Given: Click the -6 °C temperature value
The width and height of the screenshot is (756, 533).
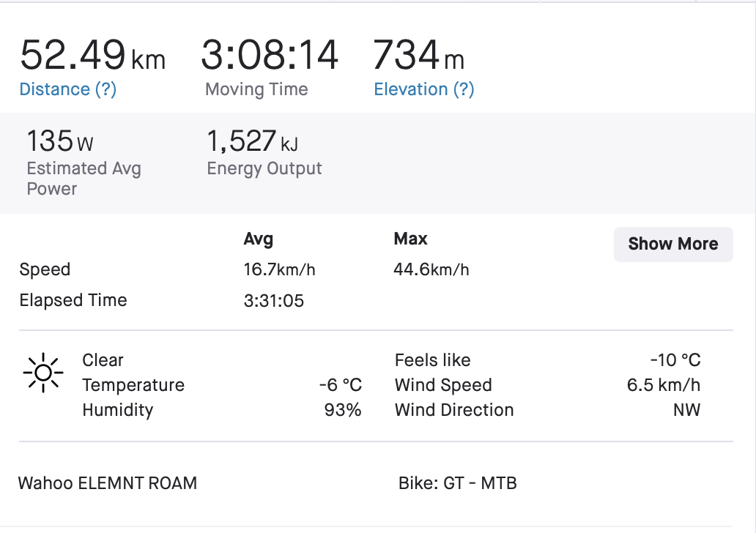Looking at the screenshot, I should click(341, 385).
